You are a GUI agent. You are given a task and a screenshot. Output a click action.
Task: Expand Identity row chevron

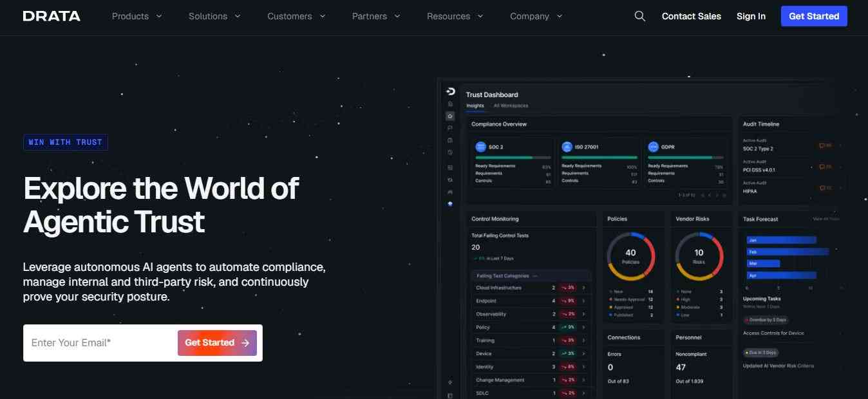[x=584, y=367]
